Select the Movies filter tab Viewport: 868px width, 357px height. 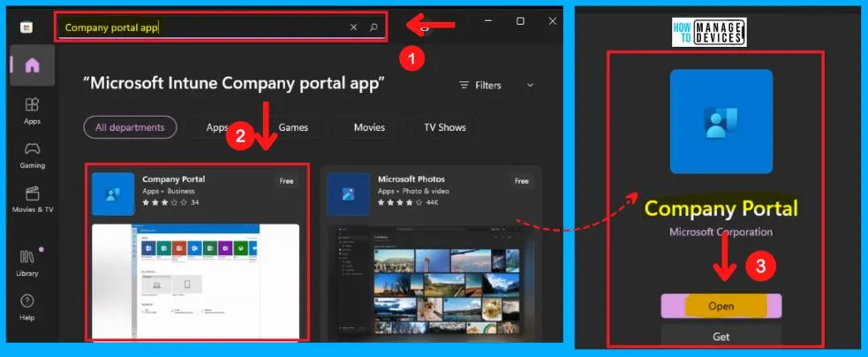(369, 127)
